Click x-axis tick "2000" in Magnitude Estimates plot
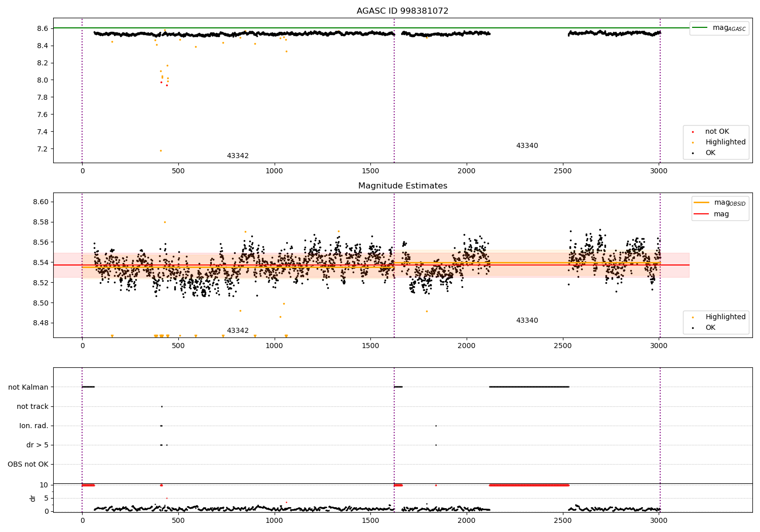Viewport: 760px width, 532px height. click(x=467, y=346)
